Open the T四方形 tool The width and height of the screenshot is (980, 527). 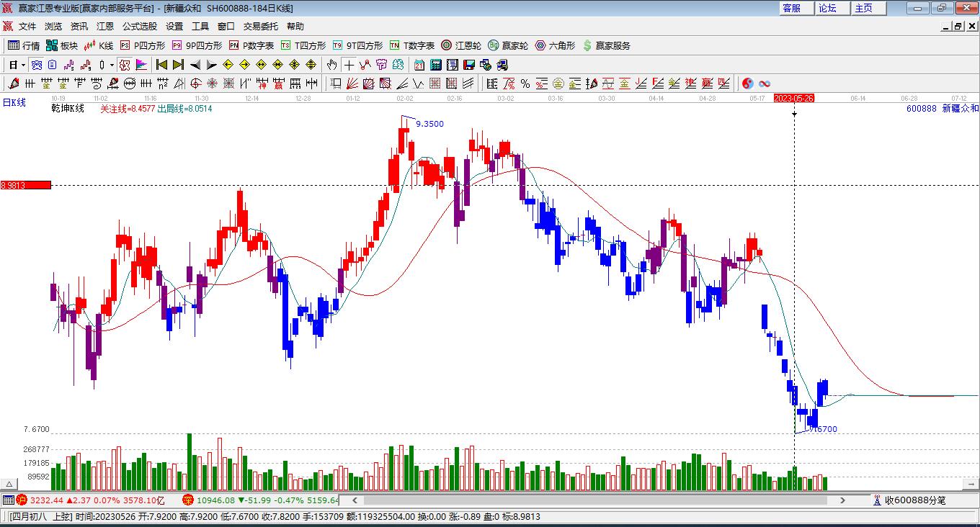click(303, 45)
